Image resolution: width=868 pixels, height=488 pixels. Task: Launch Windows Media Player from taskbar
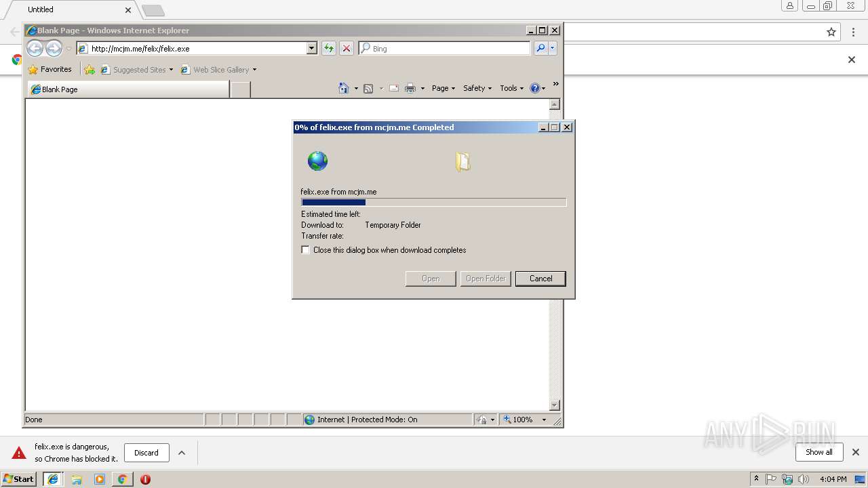[x=100, y=479]
